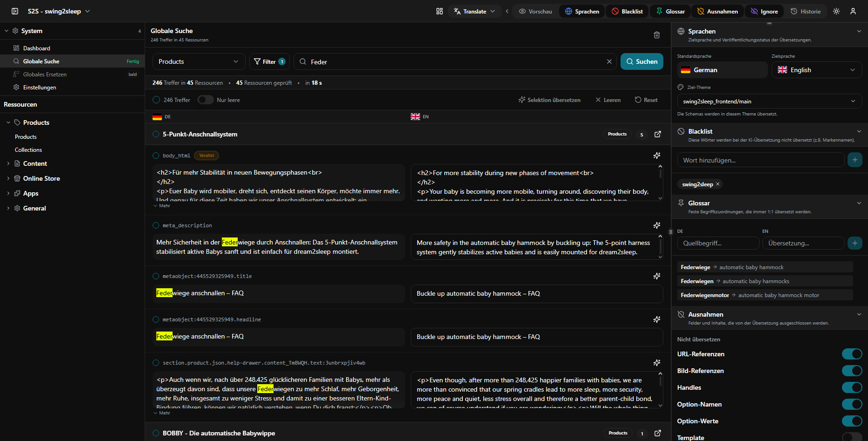Disable Option-Werte toggle

click(x=852, y=421)
